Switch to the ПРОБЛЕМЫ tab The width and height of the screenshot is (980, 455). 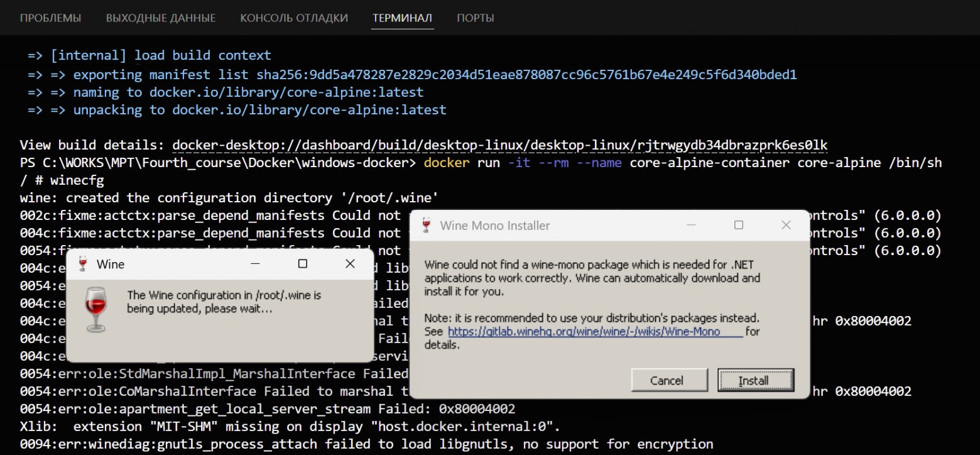50,18
